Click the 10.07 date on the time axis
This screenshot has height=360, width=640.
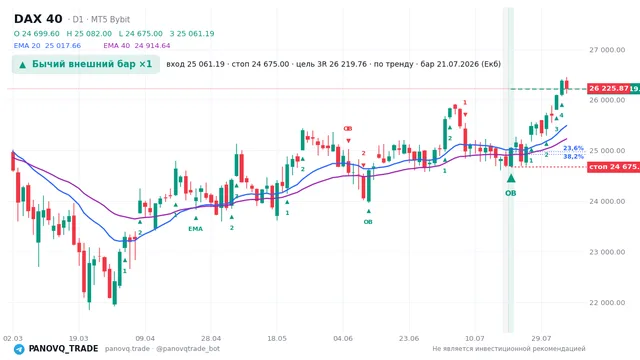click(475, 339)
